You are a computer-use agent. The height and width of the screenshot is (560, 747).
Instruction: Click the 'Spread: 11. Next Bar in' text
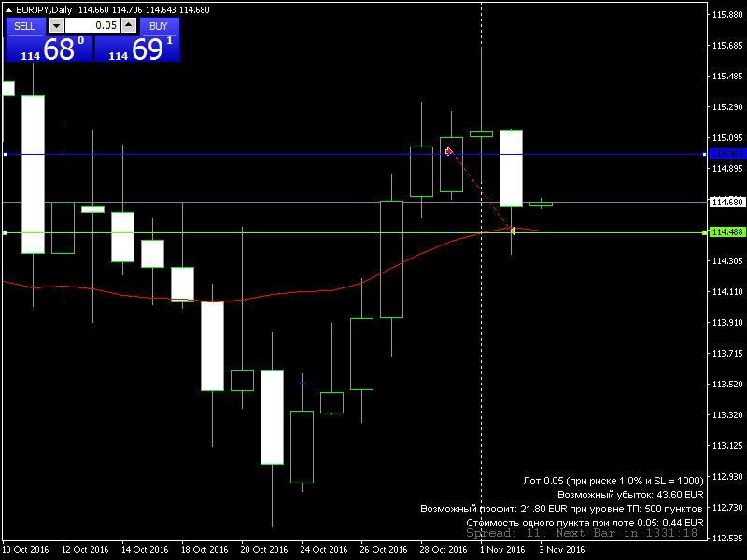(582, 533)
